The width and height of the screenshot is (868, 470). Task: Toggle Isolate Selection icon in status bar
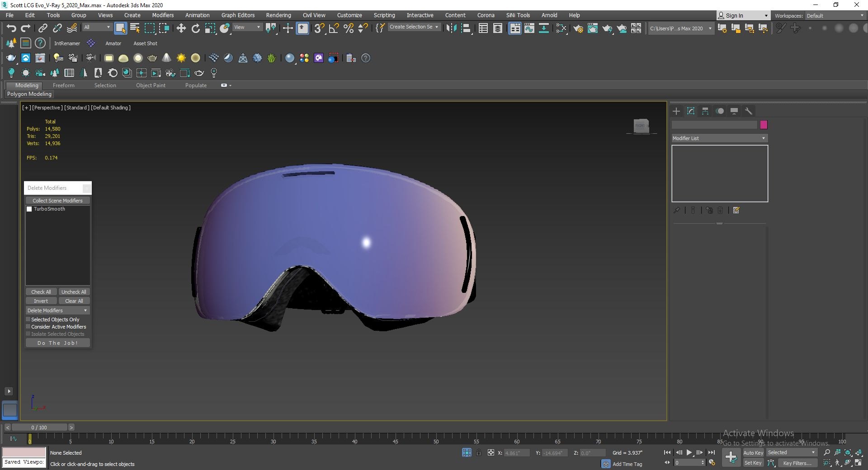pyautogui.click(x=467, y=452)
